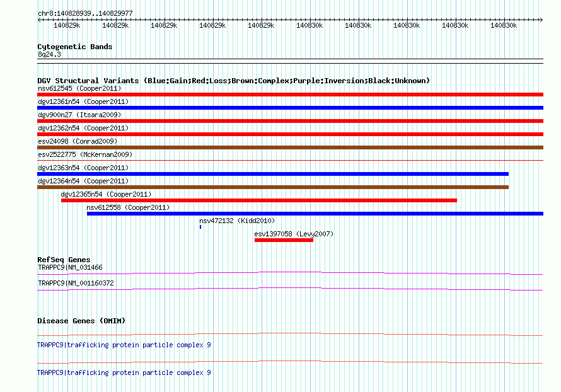The width and height of the screenshot is (561, 392).
Task: Click the nsv612545 (Cooper2011) label
Action: [x=79, y=88]
